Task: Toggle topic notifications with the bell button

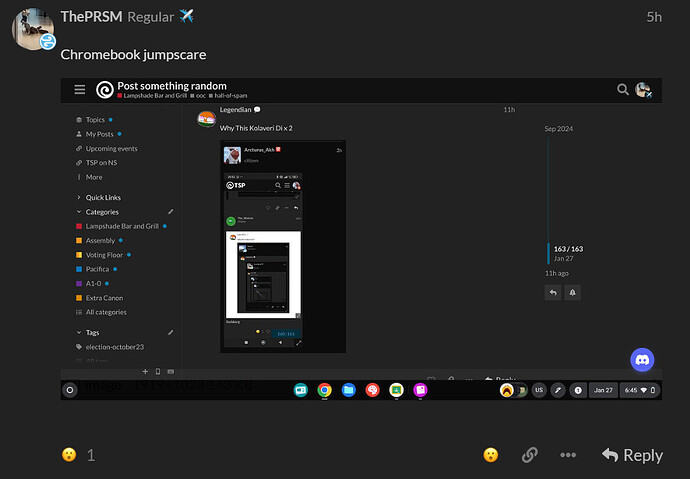Action: pyautogui.click(x=573, y=292)
